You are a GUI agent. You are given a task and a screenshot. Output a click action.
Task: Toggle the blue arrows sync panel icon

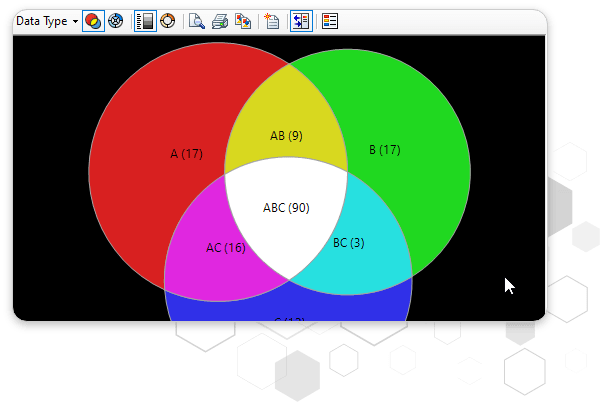(x=301, y=21)
